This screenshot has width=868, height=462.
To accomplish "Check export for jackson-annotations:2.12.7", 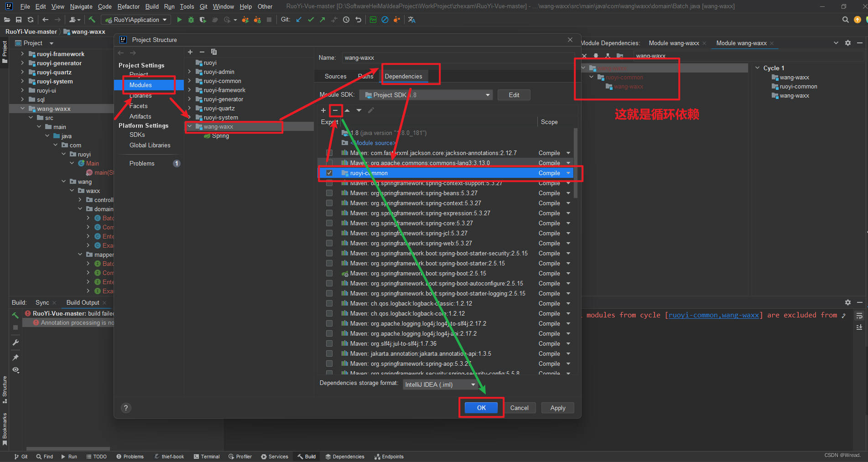I will coord(329,153).
